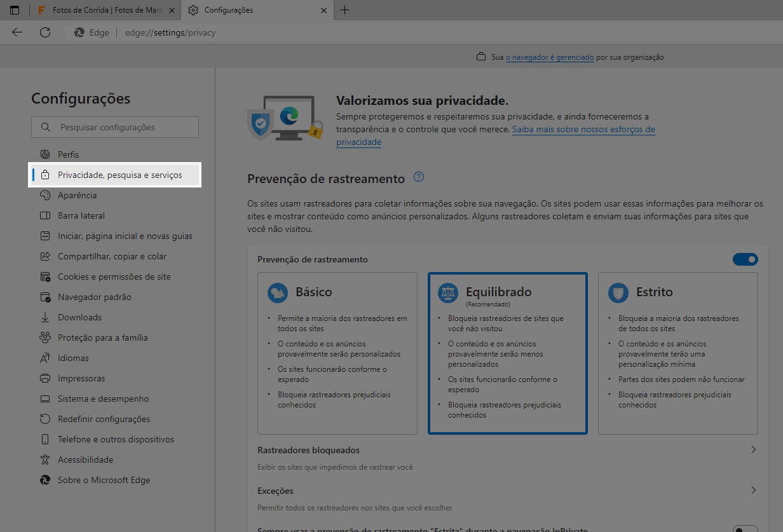The height and width of the screenshot is (532, 783).
Task: Open the 'o navegador é gerenciado' link
Action: point(550,57)
